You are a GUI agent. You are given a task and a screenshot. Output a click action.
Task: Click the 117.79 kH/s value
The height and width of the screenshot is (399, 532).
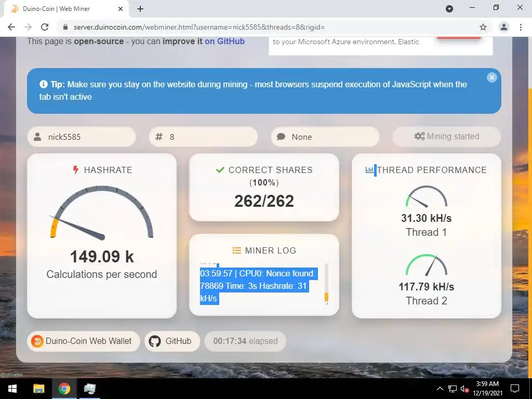click(427, 287)
